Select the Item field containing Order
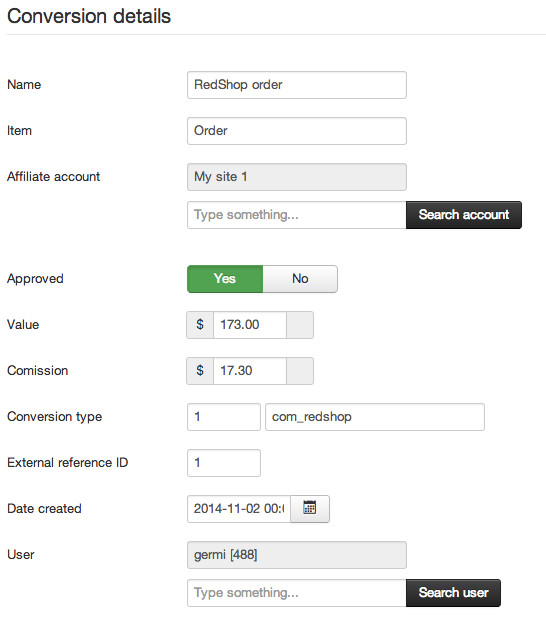This screenshot has width=546, height=628. click(297, 131)
